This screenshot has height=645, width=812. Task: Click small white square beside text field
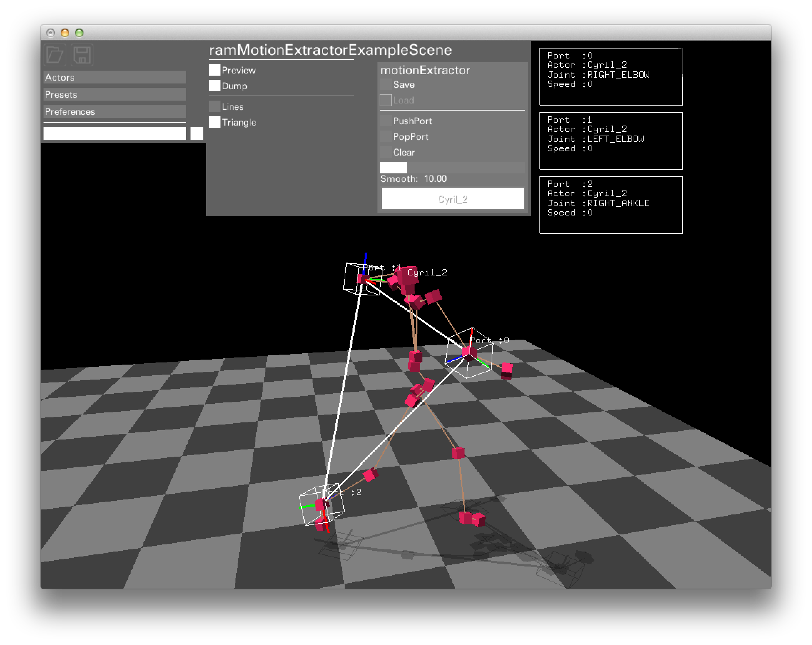[197, 133]
